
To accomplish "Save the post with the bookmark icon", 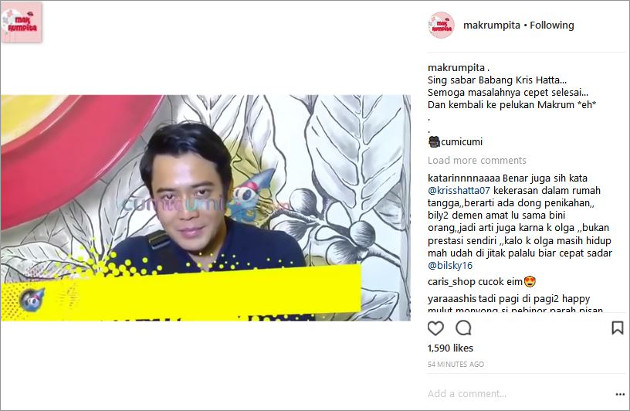I will 617,328.
